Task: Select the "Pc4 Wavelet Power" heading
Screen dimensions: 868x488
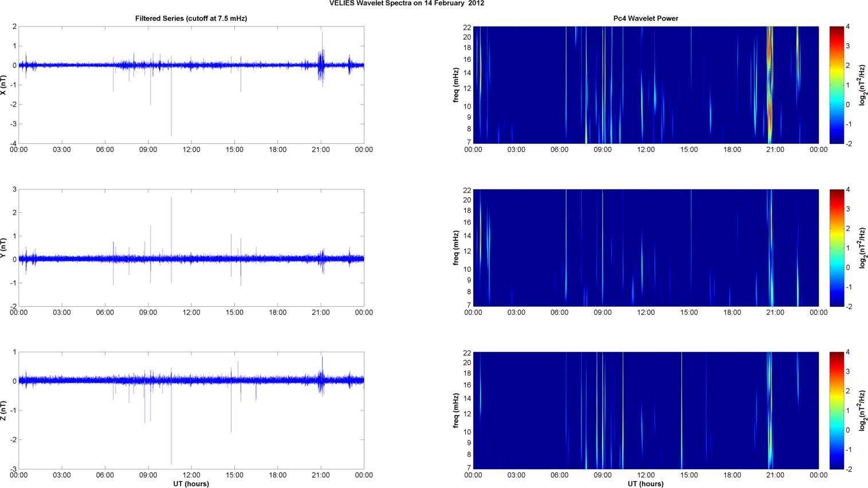Action: coord(646,18)
